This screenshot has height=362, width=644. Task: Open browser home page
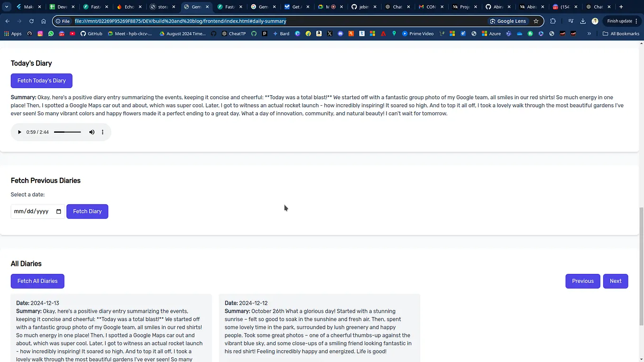[44, 21]
